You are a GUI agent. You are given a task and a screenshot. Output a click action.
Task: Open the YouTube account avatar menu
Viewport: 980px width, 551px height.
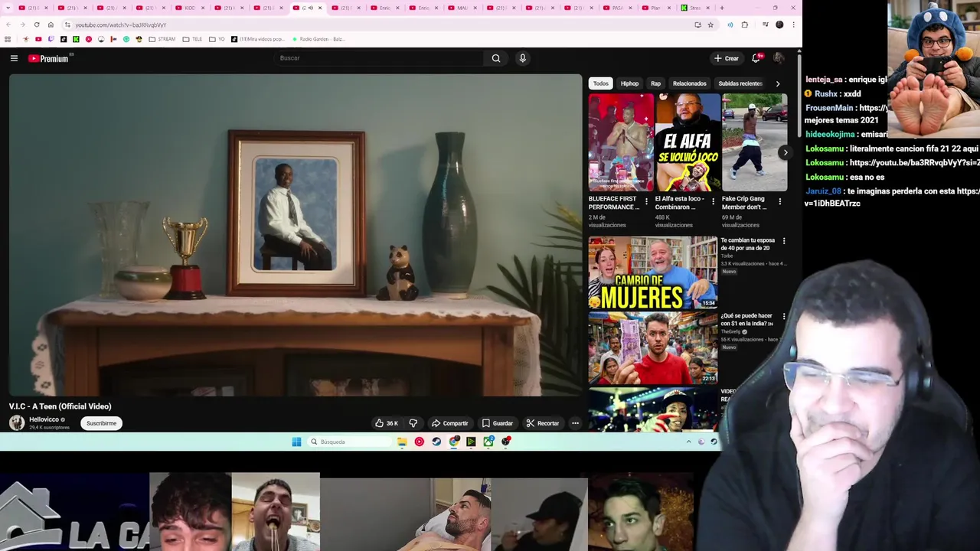coord(779,58)
